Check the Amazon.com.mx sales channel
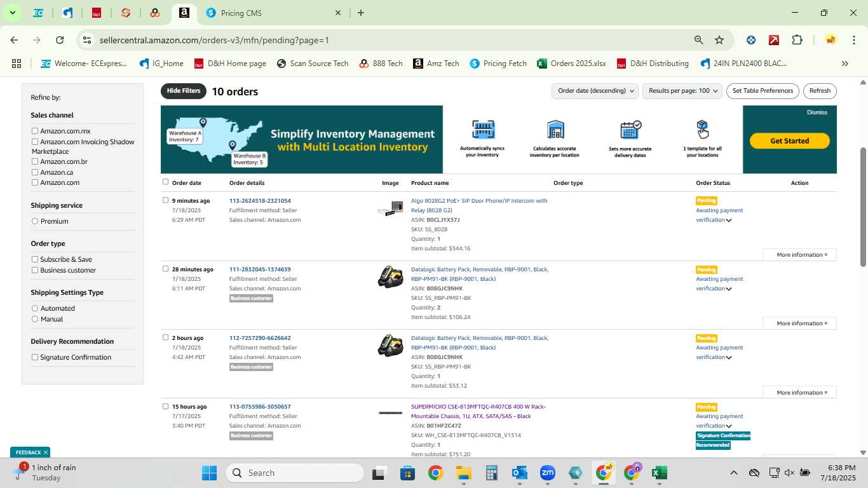Viewport: 868px width, 488px height. tap(35, 131)
